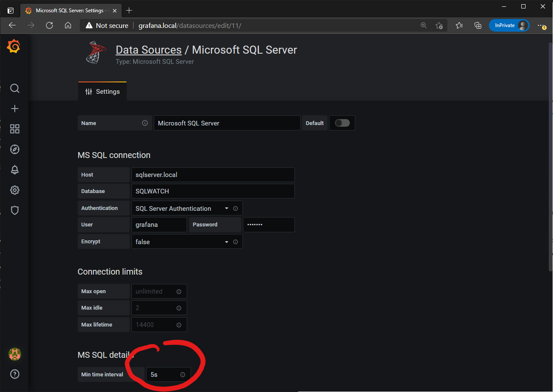Select the Settings tab

pyautogui.click(x=103, y=91)
